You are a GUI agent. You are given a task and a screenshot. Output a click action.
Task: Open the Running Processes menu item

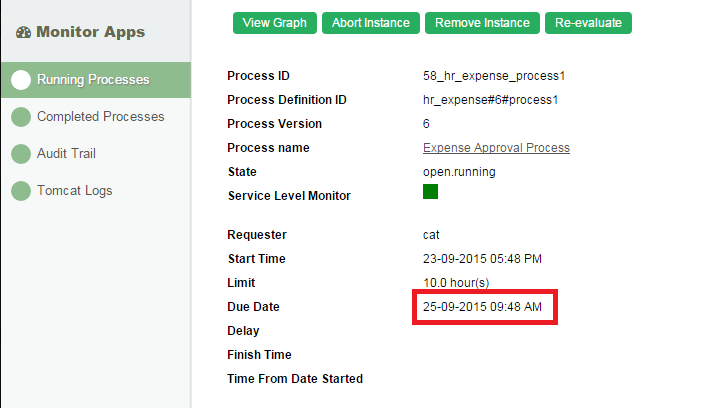point(93,80)
